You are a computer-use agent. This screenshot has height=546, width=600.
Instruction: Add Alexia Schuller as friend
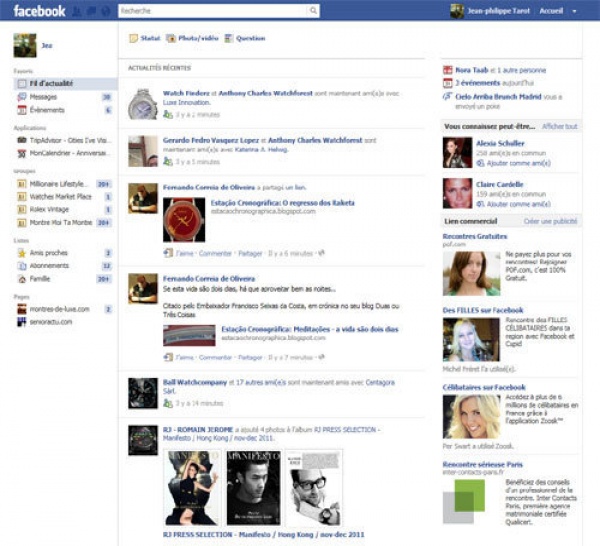tap(518, 163)
